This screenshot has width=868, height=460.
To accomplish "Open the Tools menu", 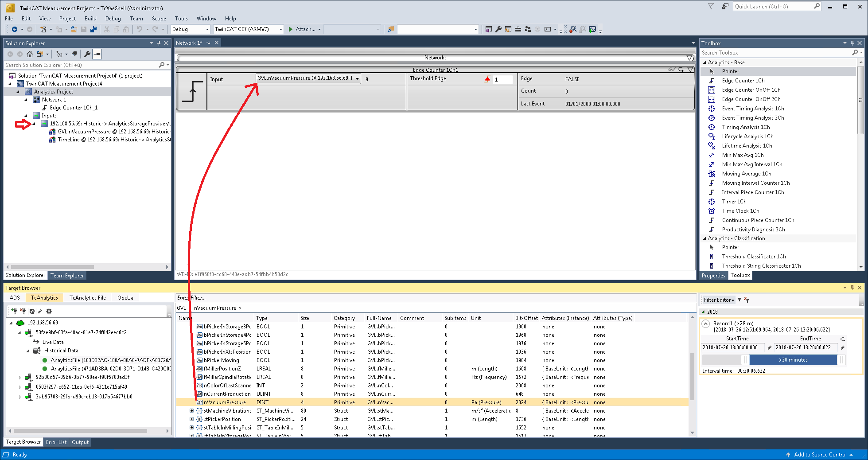I will (x=181, y=19).
